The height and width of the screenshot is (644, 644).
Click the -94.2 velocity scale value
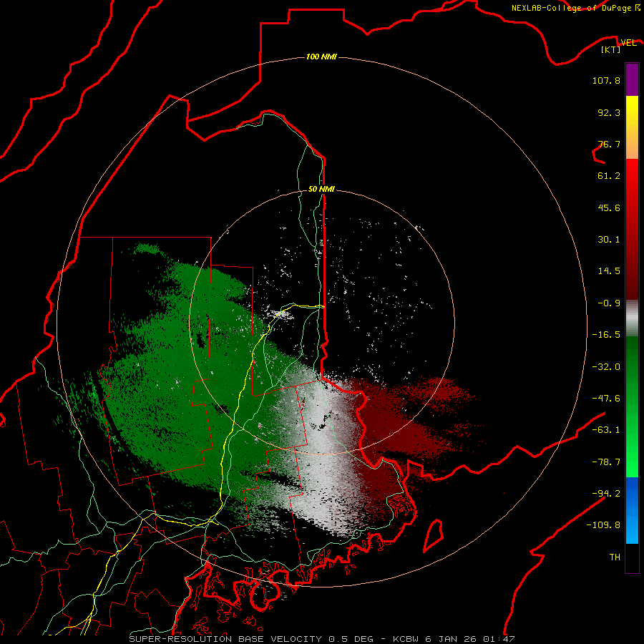point(606,494)
